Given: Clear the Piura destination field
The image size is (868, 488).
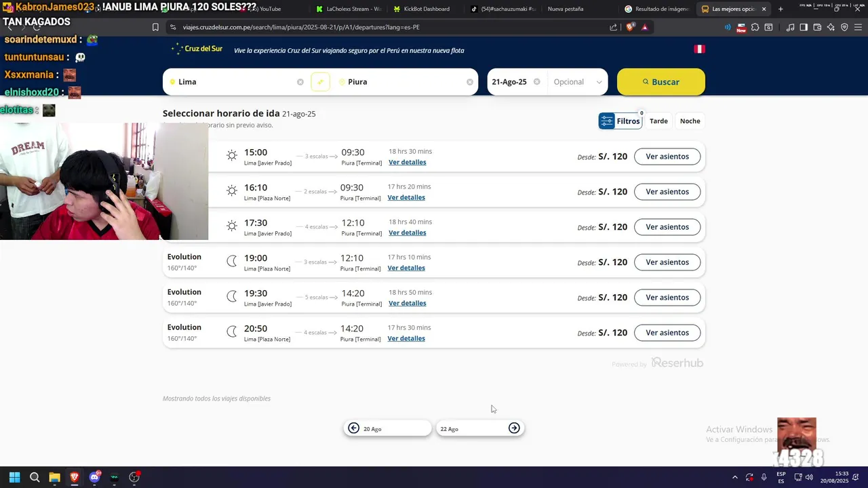Looking at the screenshot, I should (x=470, y=82).
